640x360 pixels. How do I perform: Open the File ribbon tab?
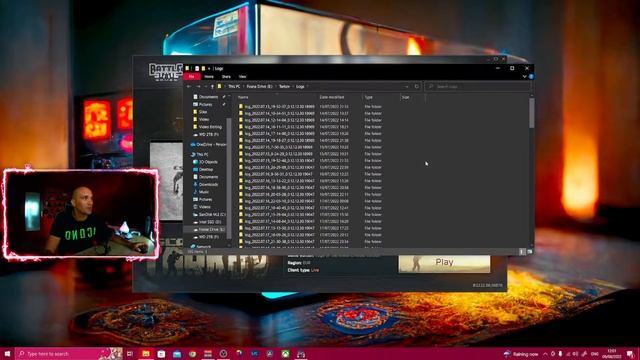191,77
